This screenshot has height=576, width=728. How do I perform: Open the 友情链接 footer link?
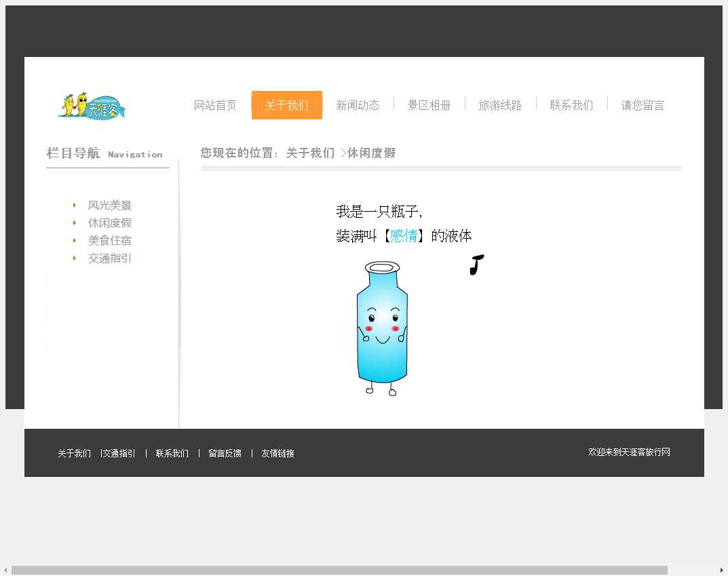click(277, 453)
